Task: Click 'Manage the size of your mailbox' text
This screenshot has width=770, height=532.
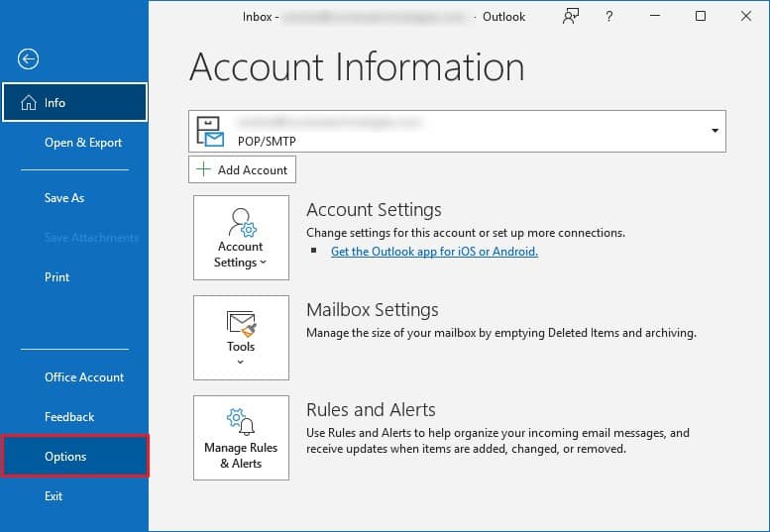Action: tap(501, 333)
